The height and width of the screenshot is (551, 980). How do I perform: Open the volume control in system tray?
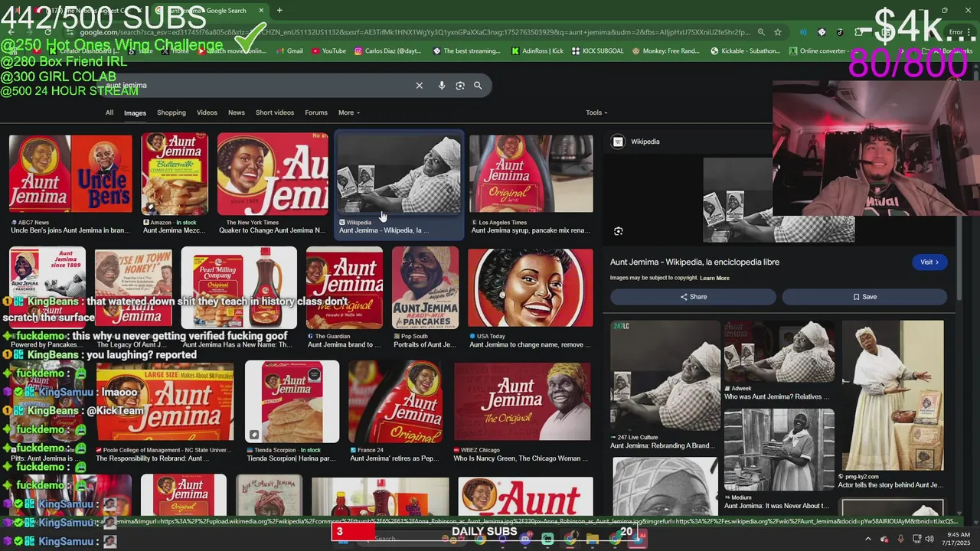point(929,539)
